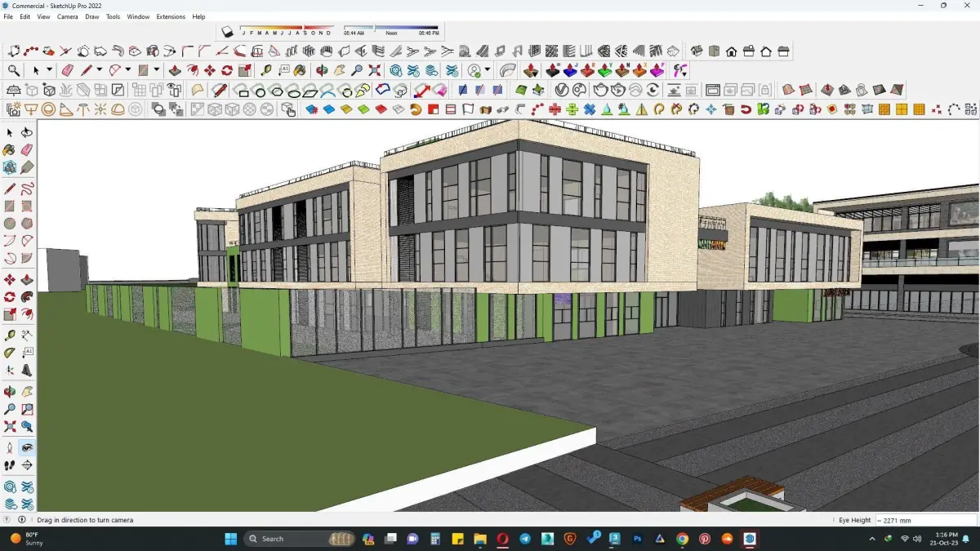Screen dimensions: 980x551
Task: Open Google Chrome from the taskbar
Action: (682, 539)
